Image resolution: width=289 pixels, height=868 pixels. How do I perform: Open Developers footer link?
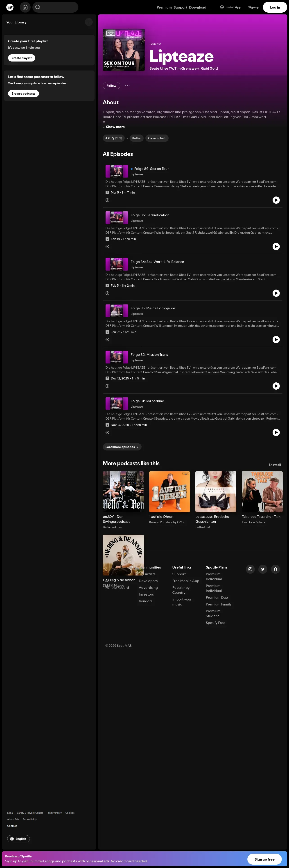(x=148, y=581)
